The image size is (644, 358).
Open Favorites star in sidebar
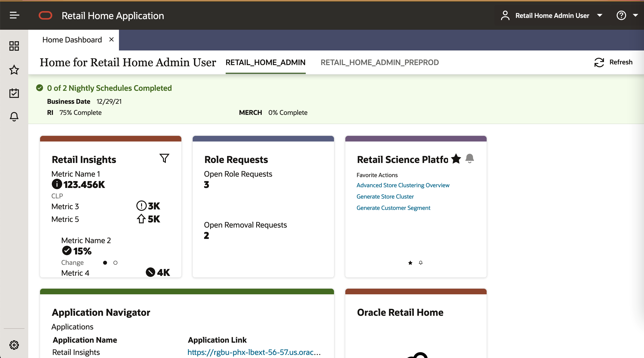(x=14, y=70)
